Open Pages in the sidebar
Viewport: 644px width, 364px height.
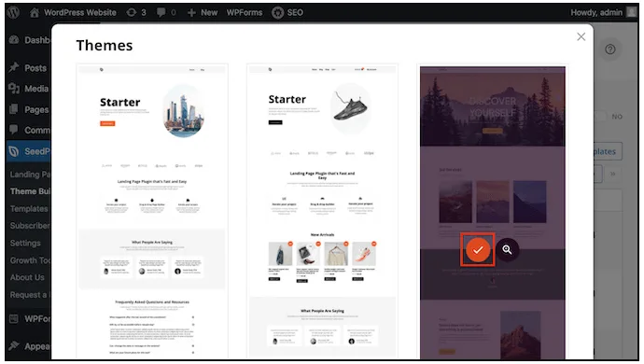point(30,110)
